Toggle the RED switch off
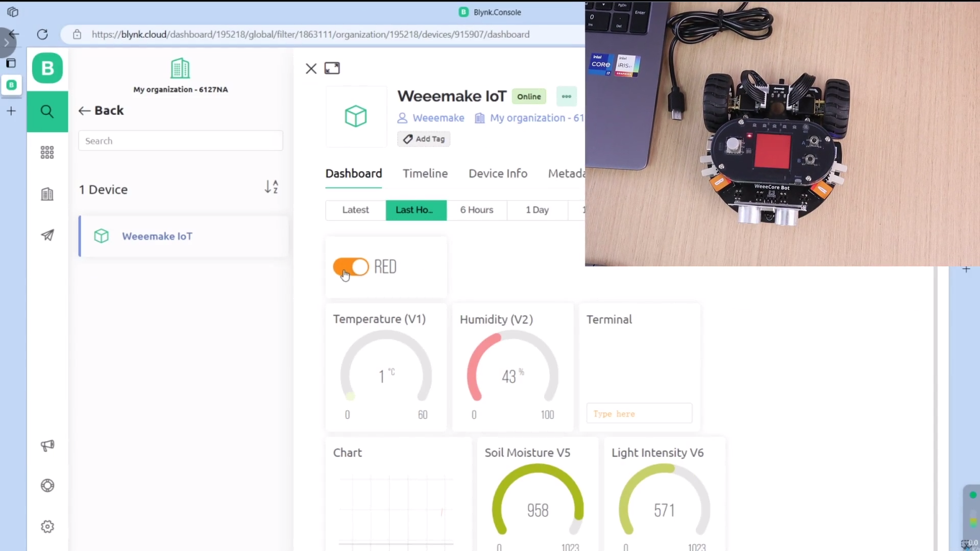Viewport: 980px width, 551px height. click(x=351, y=267)
